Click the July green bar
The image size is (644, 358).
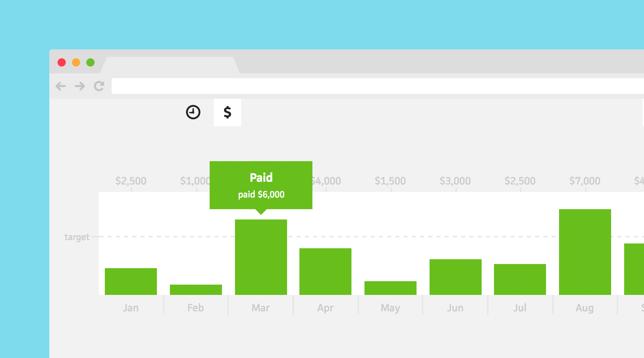click(x=520, y=279)
